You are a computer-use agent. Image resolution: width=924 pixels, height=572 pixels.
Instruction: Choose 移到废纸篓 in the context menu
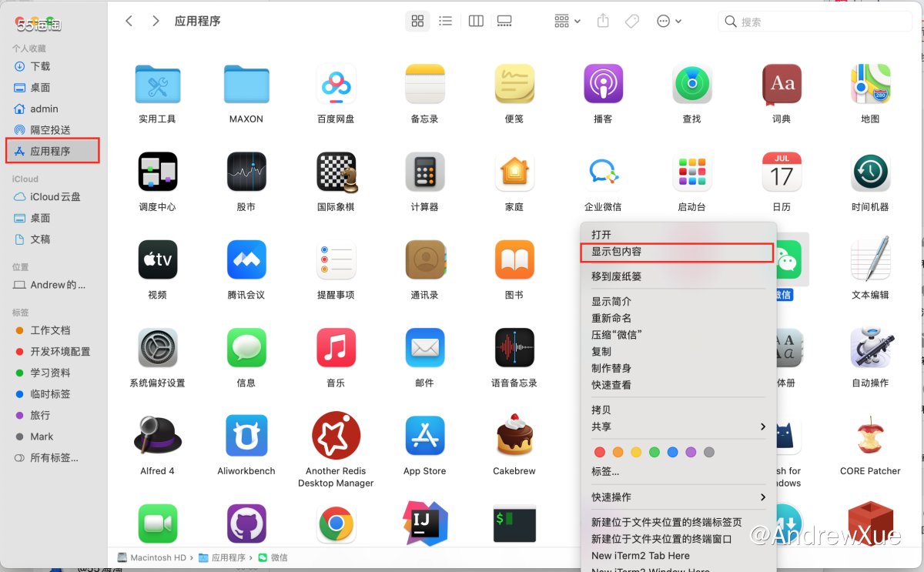click(x=678, y=276)
